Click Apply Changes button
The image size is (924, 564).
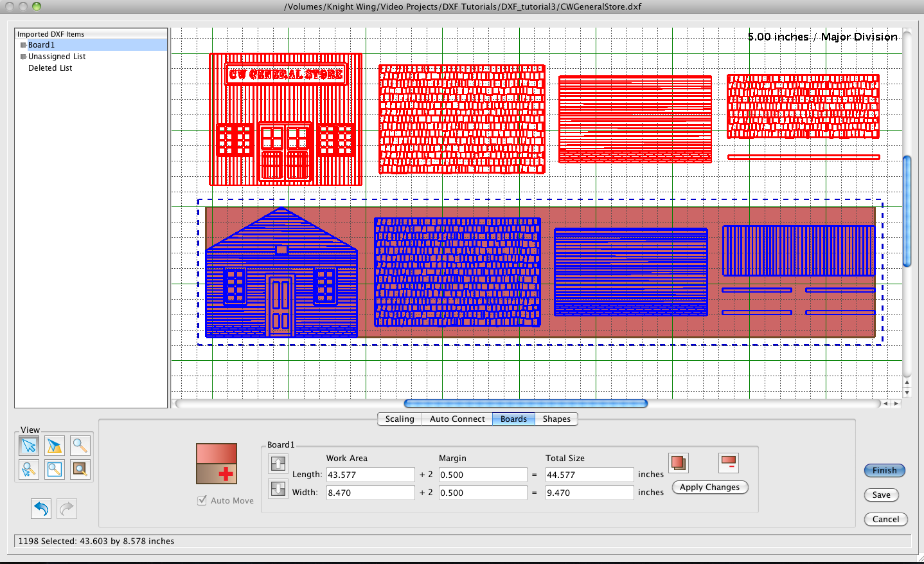click(x=710, y=487)
